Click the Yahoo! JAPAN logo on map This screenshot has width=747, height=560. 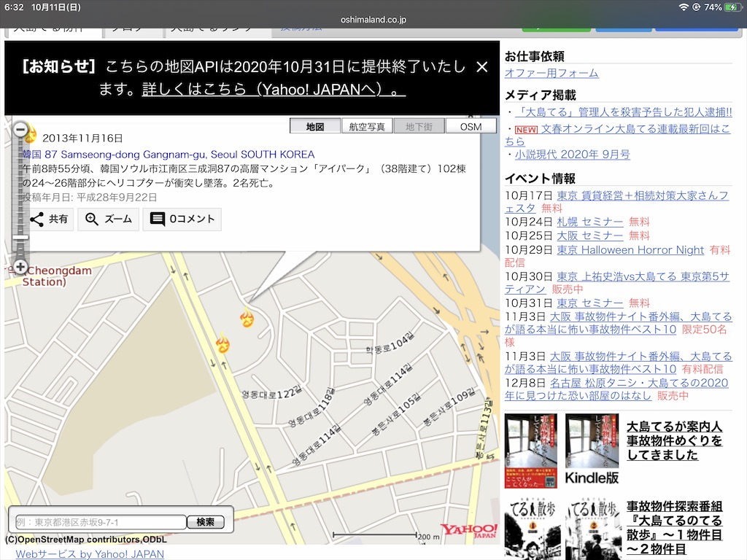[x=468, y=530]
